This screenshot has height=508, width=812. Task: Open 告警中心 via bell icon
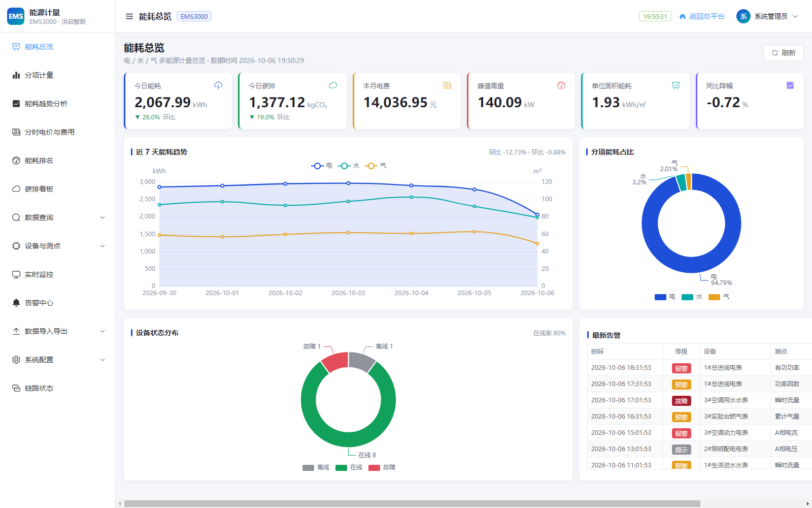(16, 303)
